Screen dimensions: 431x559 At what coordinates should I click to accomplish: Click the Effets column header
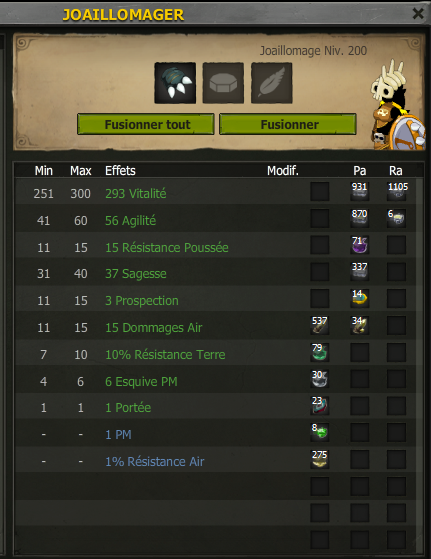pyautogui.click(x=120, y=171)
